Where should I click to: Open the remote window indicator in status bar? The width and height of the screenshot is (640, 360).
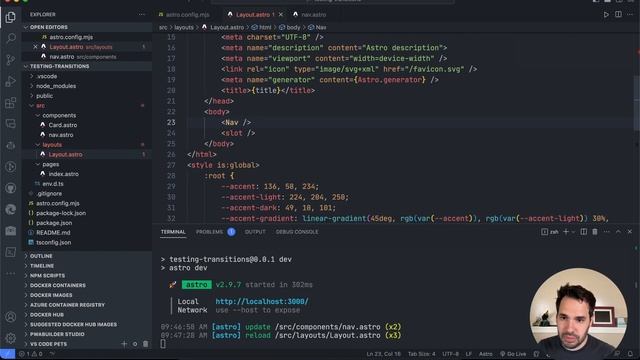(8, 354)
